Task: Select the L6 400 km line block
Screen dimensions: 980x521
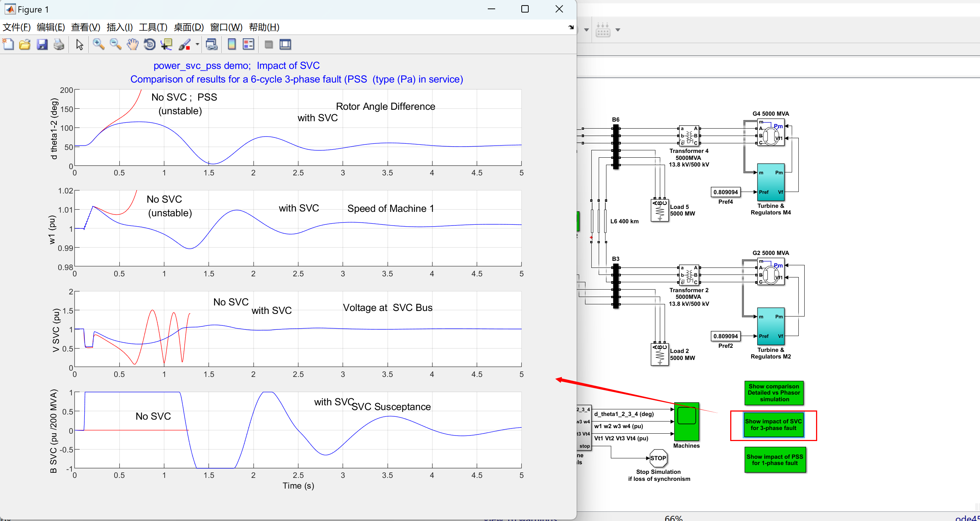Action: [x=598, y=221]
